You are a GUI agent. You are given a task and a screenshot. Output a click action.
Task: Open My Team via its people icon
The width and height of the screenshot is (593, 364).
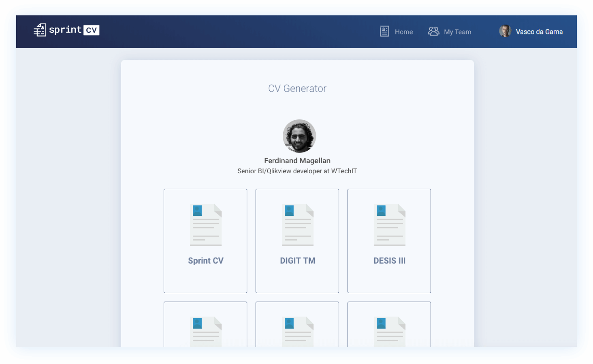(x=433, y=31)
